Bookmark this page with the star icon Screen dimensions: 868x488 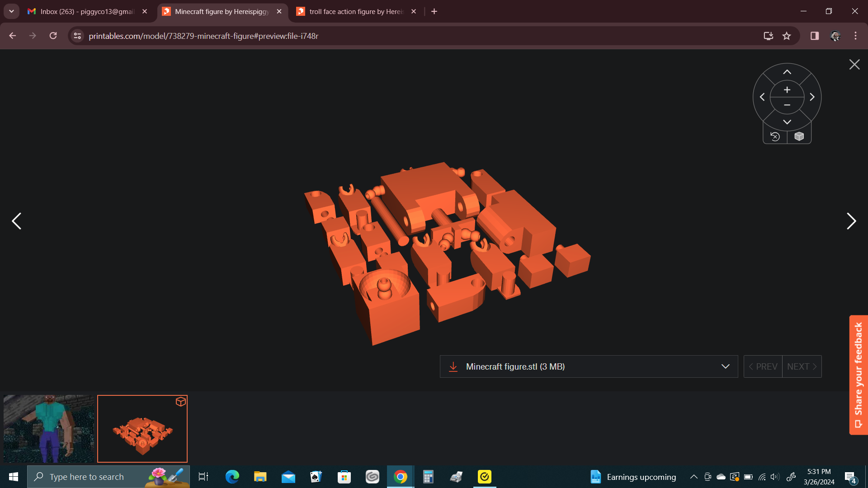787,36
